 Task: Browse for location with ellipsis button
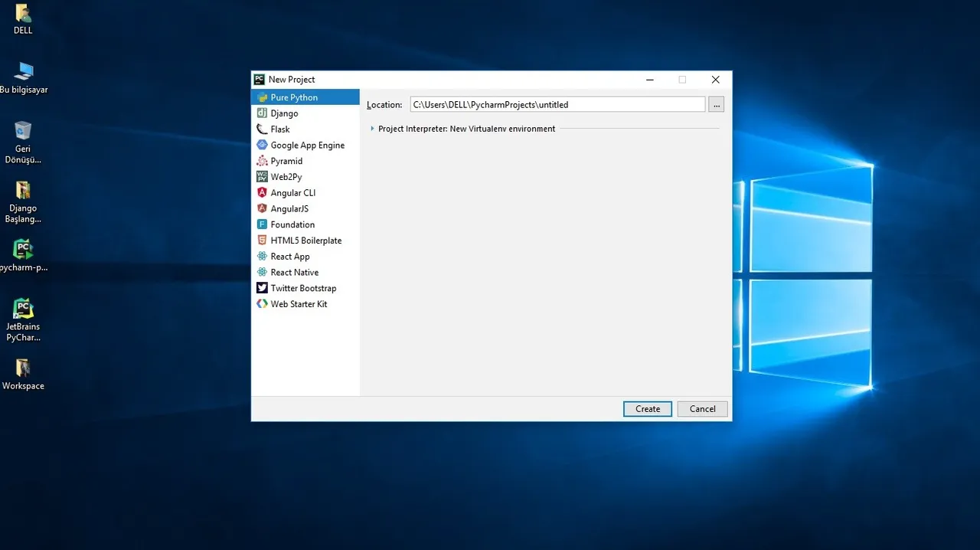pos(716,104)
